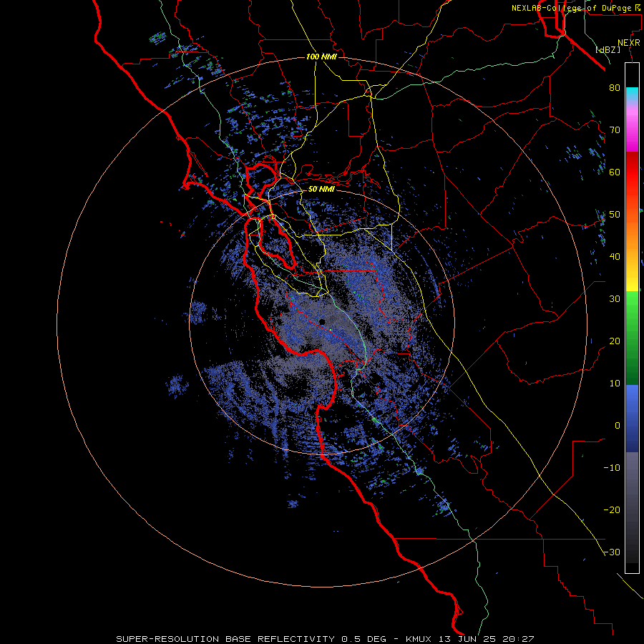This screenshot has height=644, width=644.
Task: Click the 0.5 DEG elevation text in caption
Action: pos(364,639)
